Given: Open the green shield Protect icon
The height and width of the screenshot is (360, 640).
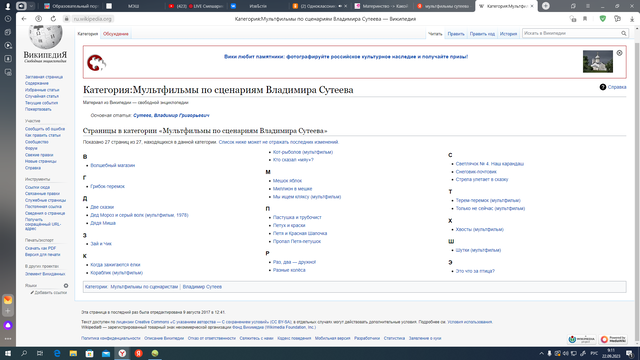Looking at the screenshot, I should coord(602,19).
